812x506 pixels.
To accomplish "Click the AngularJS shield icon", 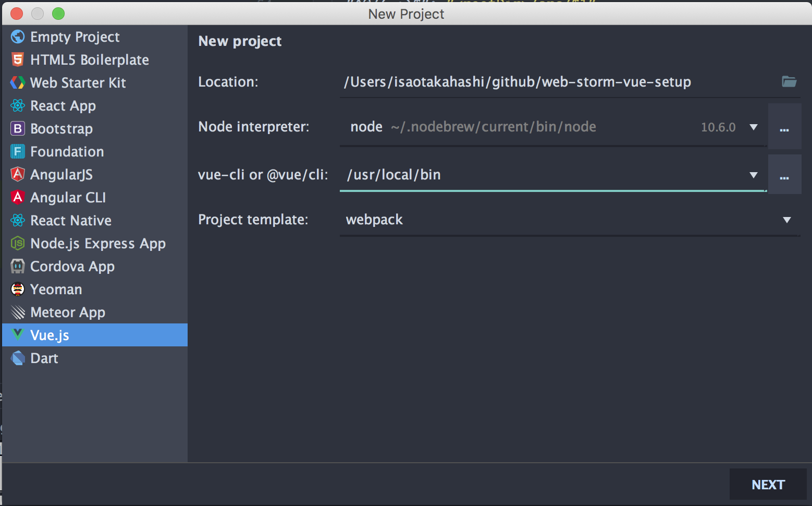I will pos(18,174).
